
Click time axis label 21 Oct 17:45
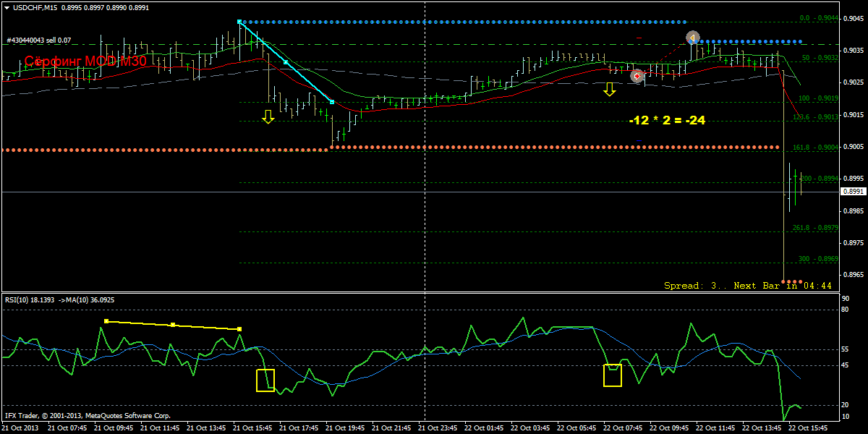click(300, 428)
